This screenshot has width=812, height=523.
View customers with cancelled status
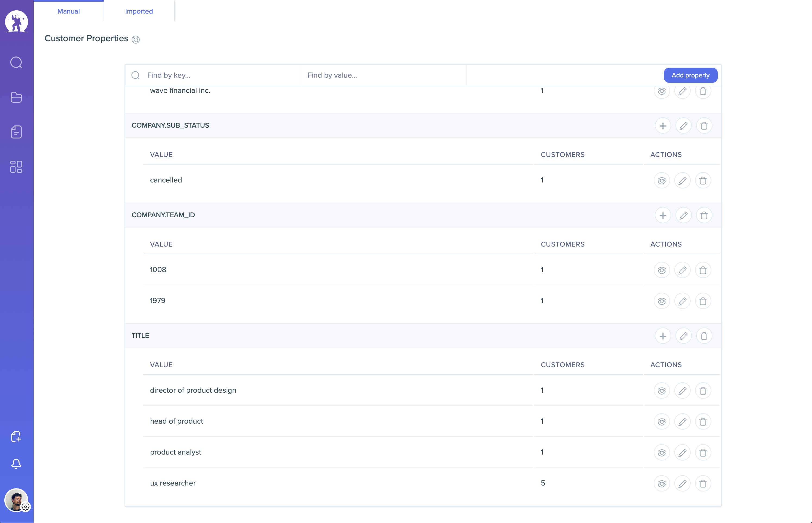click(x=662, y=181)
